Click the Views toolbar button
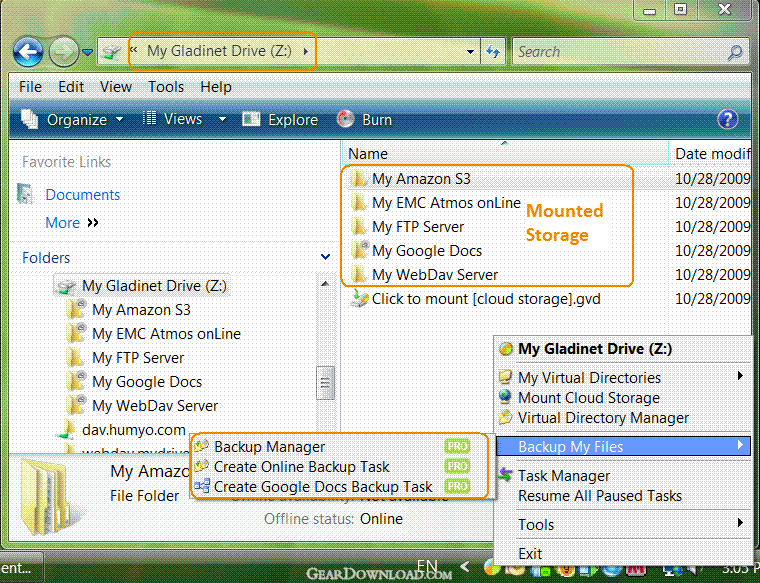This screenshot has height=583, width=760. tap(173, 119)
